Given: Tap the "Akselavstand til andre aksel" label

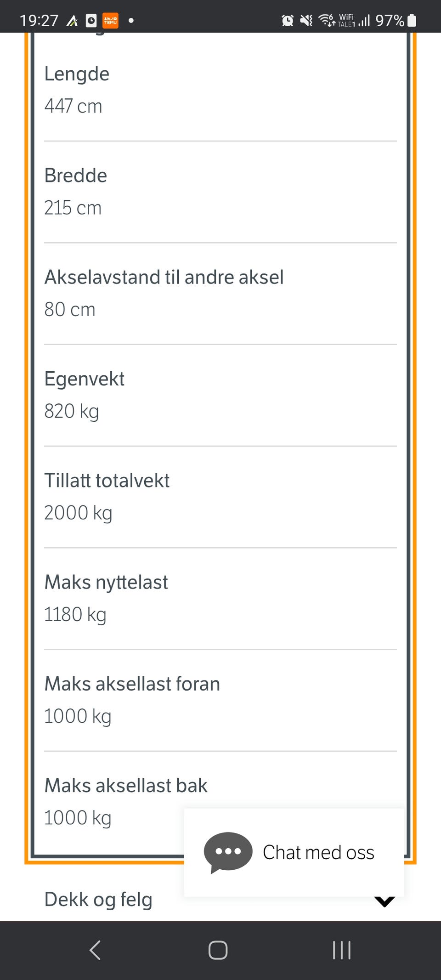Looking at the screenshot, I should pos(164,278).
